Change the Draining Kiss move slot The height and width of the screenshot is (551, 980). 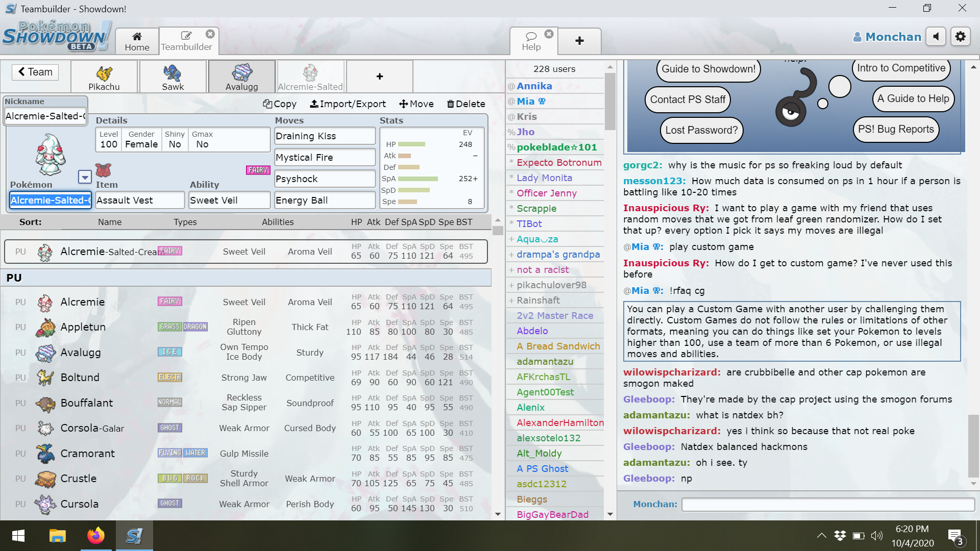pyautogui.click(x=325, y=136)
